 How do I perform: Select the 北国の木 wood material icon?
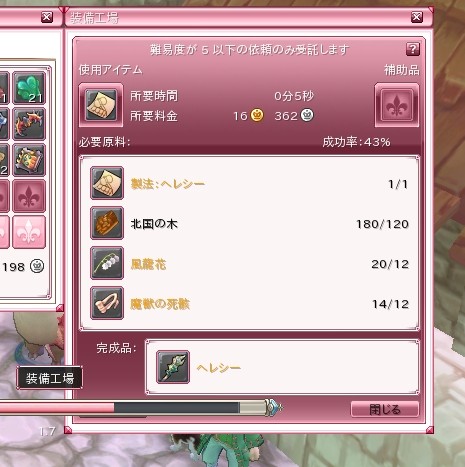(107, 223)
